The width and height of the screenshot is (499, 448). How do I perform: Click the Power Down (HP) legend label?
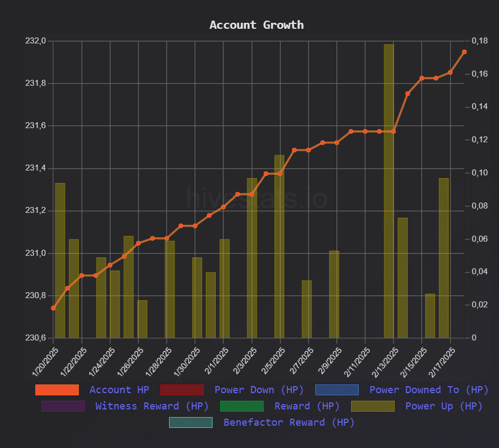click(x=259, y=390)
